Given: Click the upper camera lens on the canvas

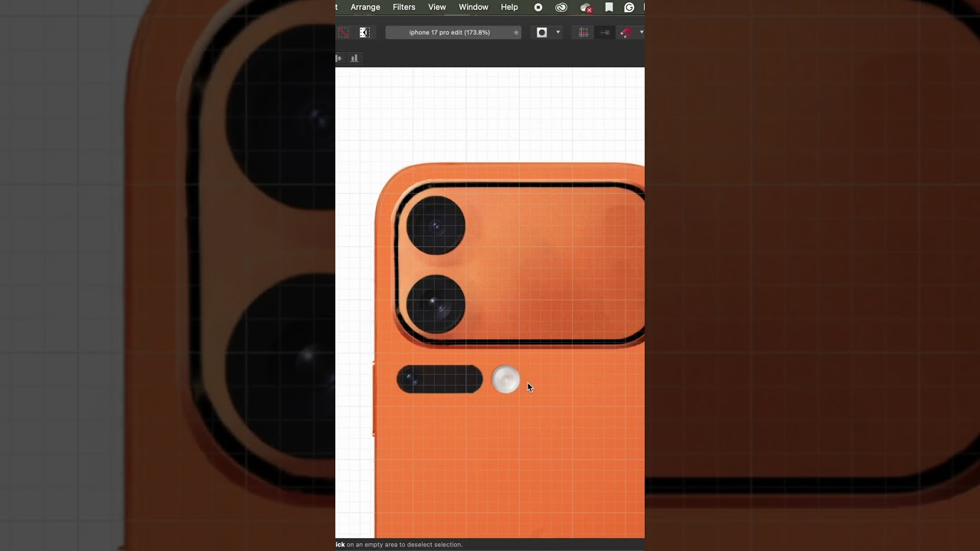Looking at the screenshot, I should coord(436,226).
